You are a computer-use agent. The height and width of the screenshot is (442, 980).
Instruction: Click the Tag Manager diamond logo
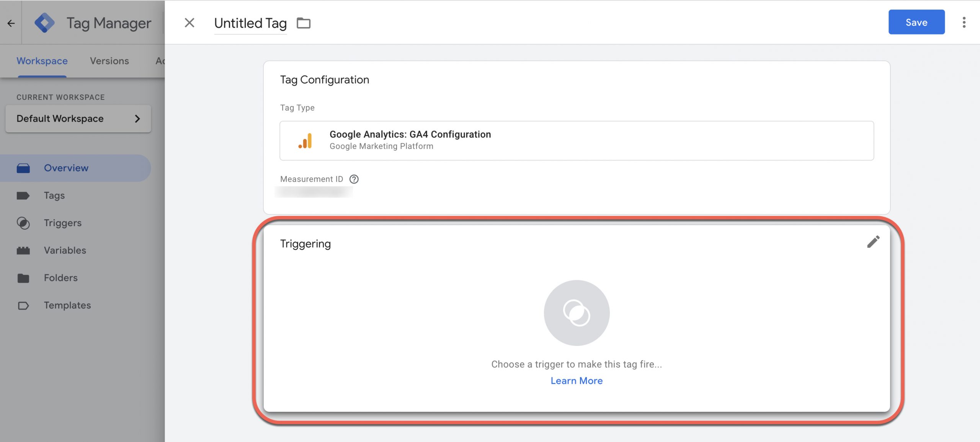[x=44, y=23]
